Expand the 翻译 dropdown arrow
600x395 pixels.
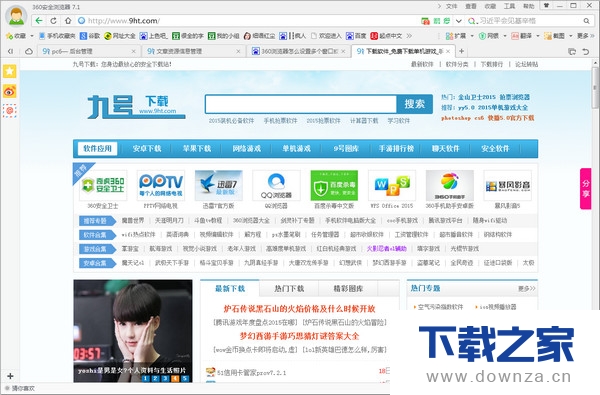coord(538,36)
